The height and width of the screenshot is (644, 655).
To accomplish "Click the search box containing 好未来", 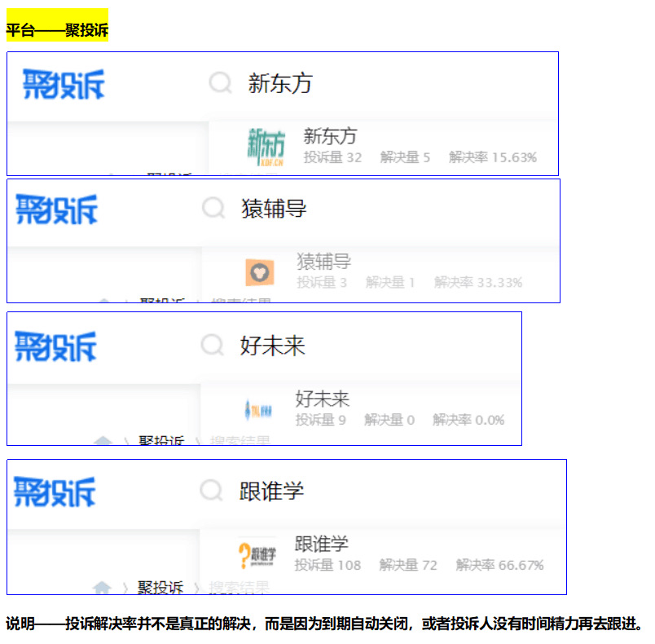I will (x=272, y=345).
